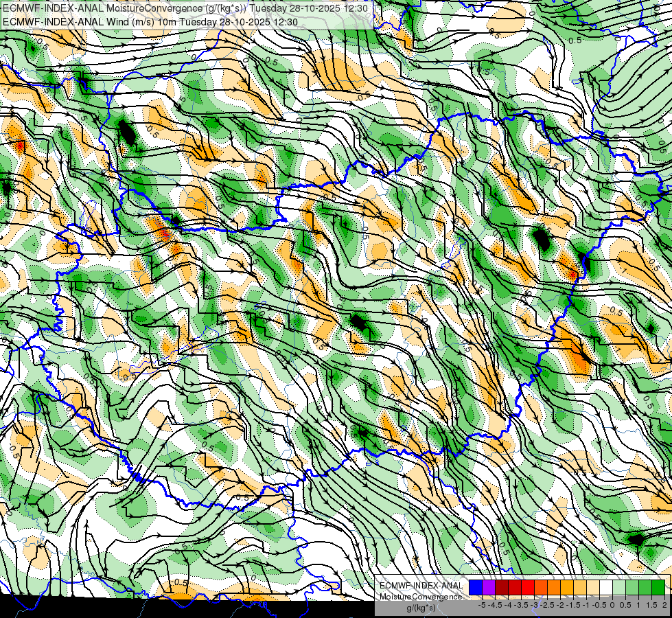Click the legend unit text g/(kg*s)

421,608
